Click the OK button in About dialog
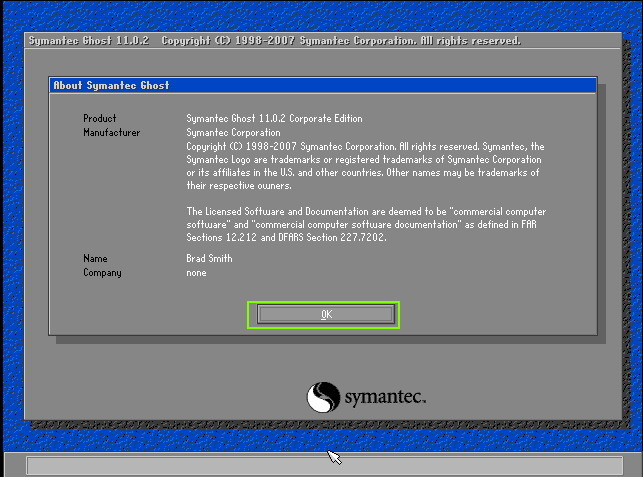 [326, 315]
